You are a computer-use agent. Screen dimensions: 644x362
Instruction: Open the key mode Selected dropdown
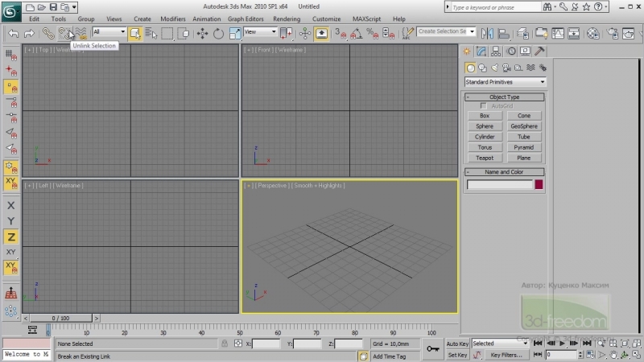coord(499,343)
